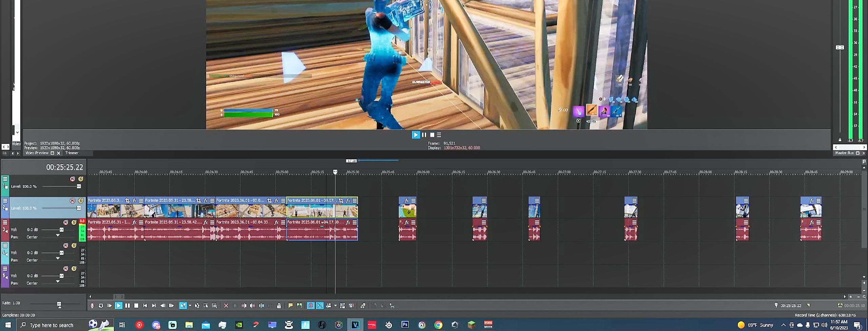The width and height of the screenshot is (868, 331).
Task: Open Event FX on first Fortnite video clip
Action: coord(134,201)
